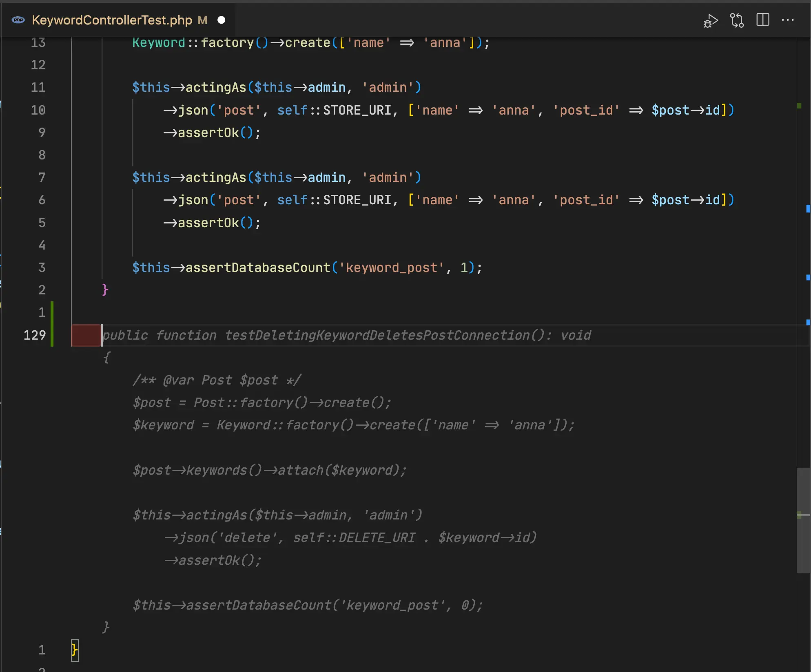Click the Modified 'M' git badge on tab
This screenshot has height=672, width=811.
[202, 20]
